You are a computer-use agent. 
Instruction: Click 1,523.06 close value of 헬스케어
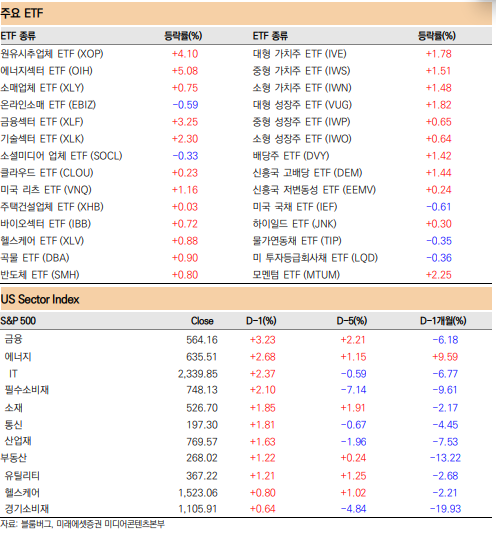point(198,493)
